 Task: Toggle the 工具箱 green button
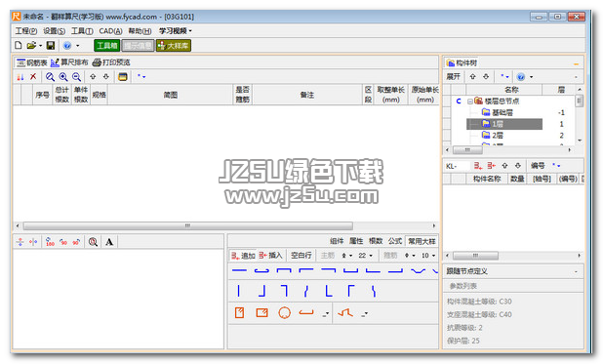(107, 46)
